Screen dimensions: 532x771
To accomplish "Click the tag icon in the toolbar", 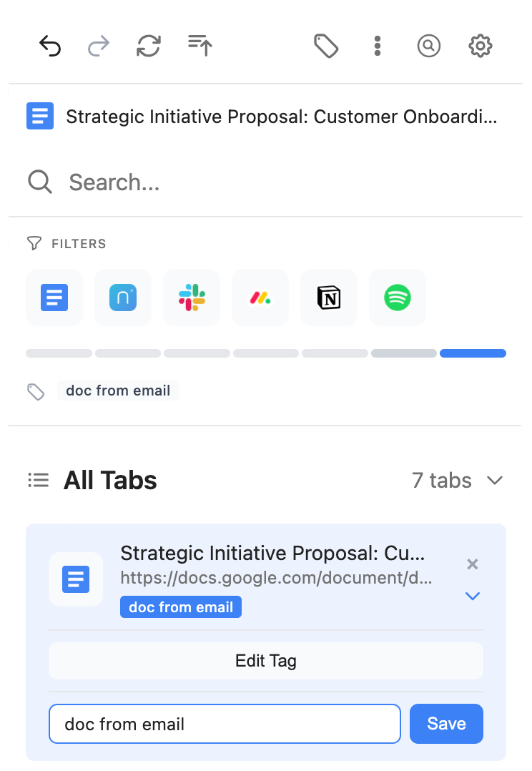I will pyautogui.click(x=326, y=46).
